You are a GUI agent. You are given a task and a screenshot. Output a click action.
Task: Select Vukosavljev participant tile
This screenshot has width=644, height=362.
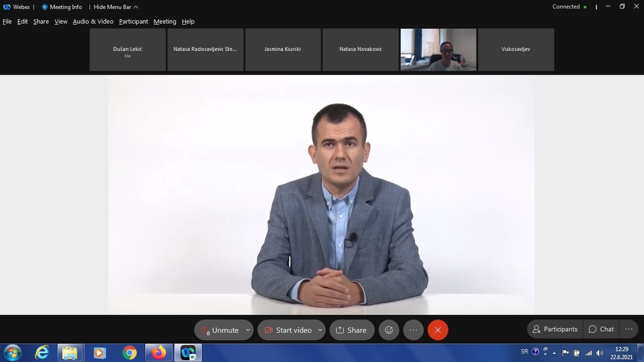point(516,49)
